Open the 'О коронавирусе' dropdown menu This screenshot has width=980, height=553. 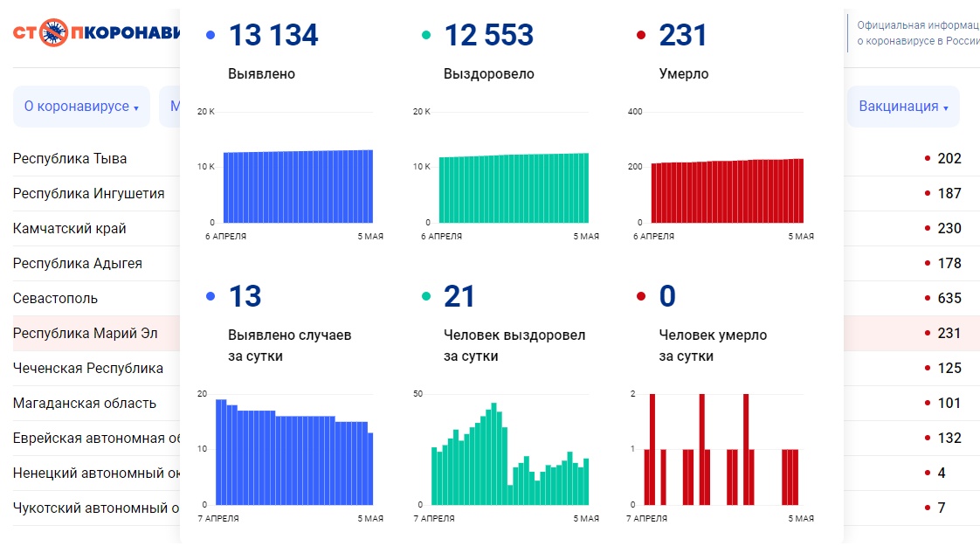[81, 107]
